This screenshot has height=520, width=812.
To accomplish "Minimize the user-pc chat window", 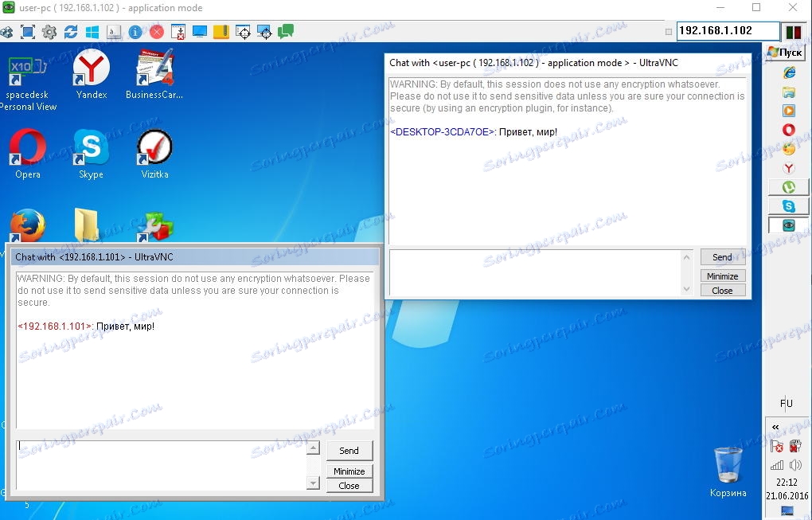I will 722,276.
